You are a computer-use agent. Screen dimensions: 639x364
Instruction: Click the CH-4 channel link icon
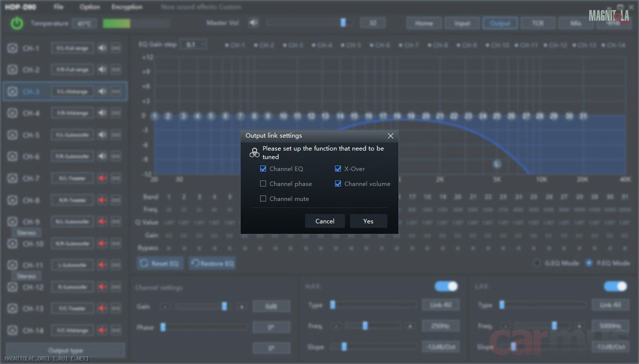[x=116, y=113]
